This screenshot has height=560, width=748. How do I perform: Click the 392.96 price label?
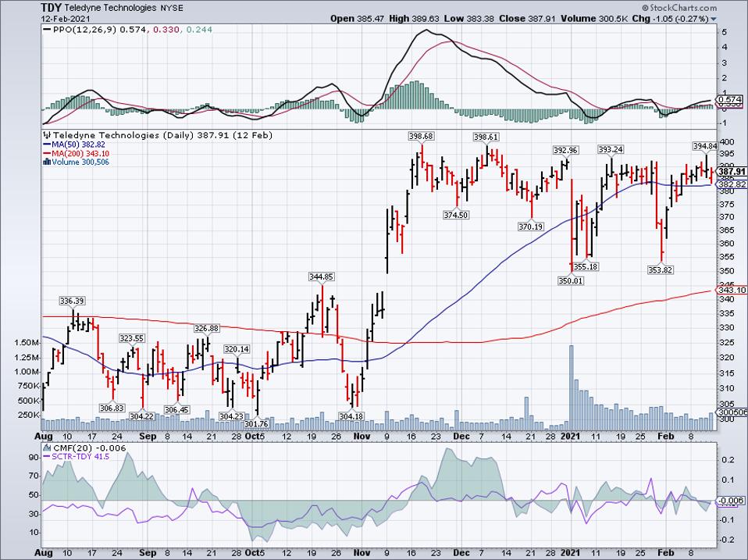[x=565, y=150]
